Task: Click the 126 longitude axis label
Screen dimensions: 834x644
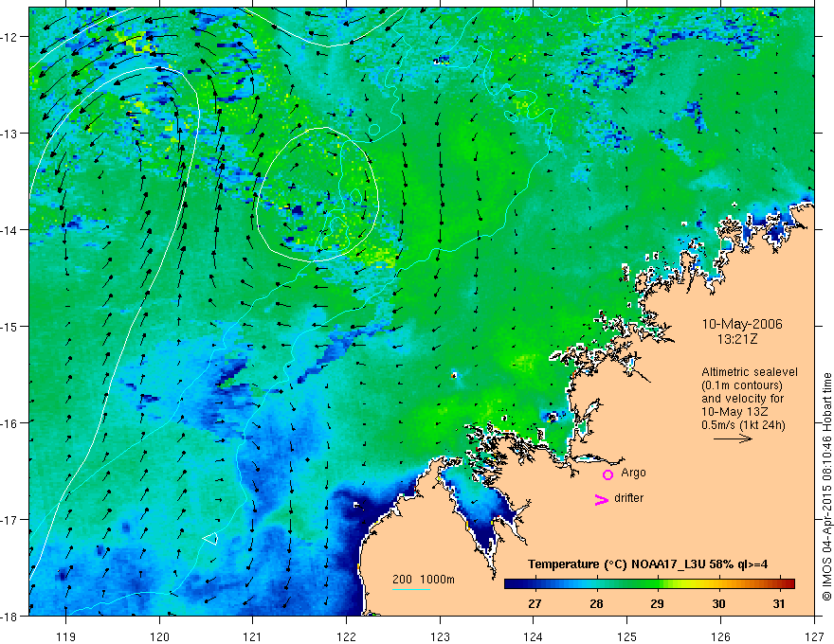Action: point(720,637)
